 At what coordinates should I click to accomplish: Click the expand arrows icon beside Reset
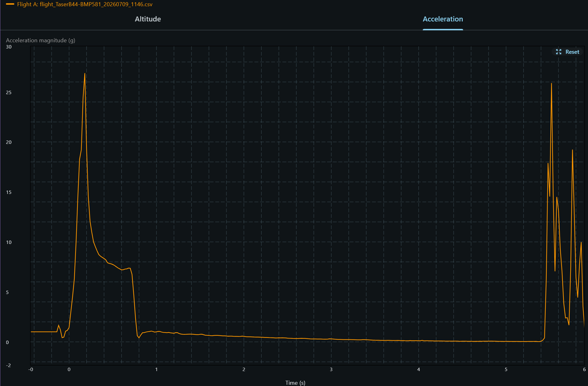pos(558,52)
